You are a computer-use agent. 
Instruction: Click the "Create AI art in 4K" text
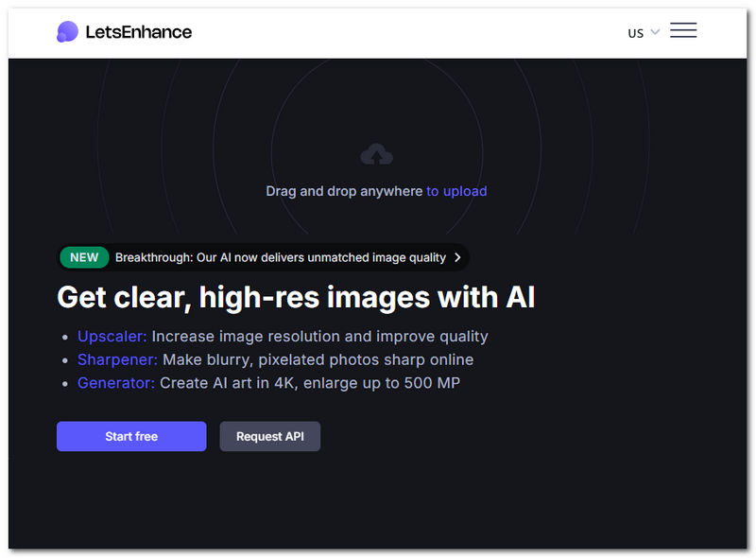coord(309,383)
